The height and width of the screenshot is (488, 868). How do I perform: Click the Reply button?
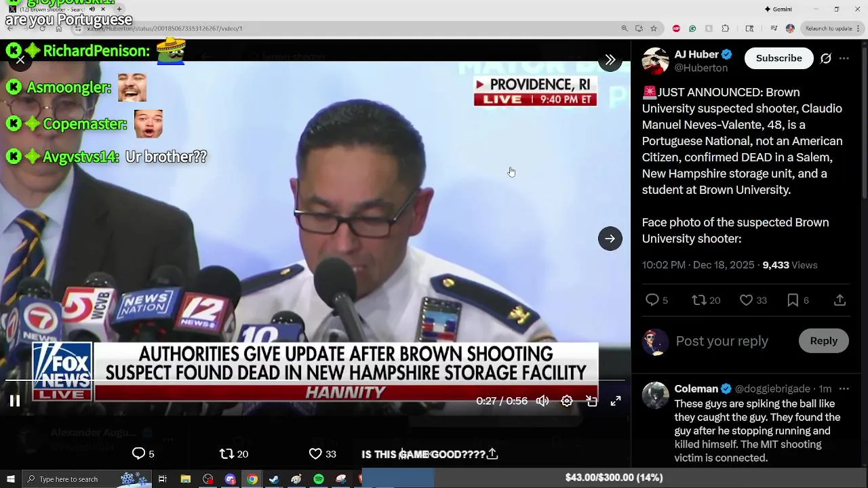823,341
